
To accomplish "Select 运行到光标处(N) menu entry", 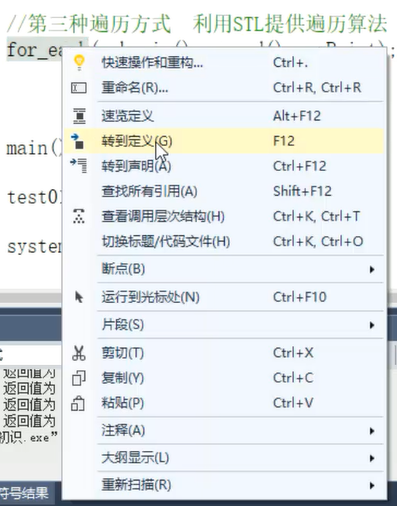I will click(x=223, y=297).
